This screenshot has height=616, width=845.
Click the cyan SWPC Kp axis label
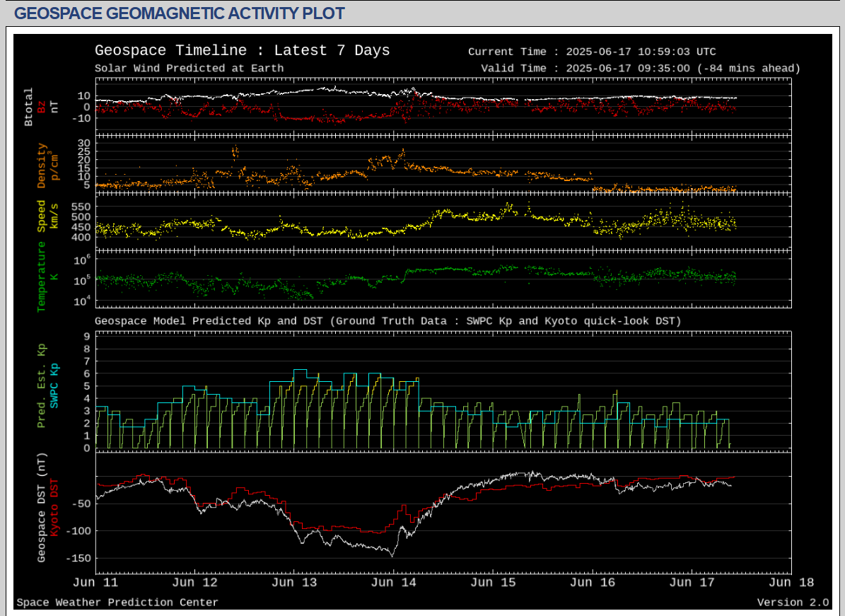pos(53,386)
